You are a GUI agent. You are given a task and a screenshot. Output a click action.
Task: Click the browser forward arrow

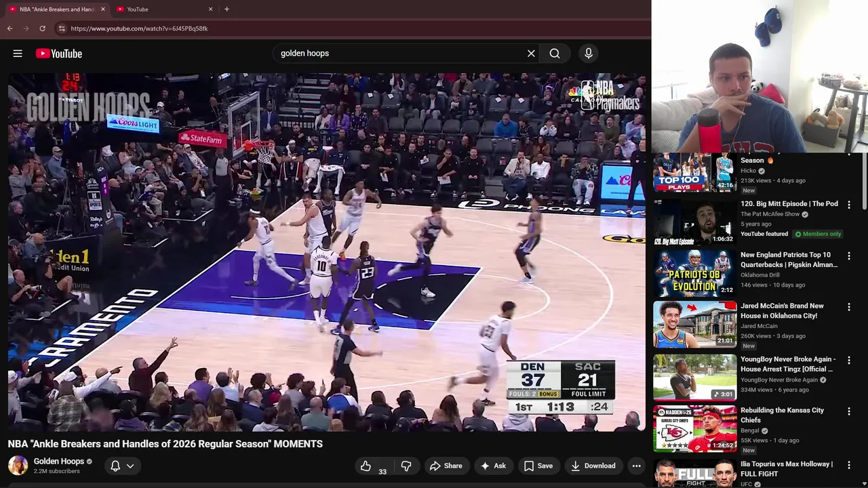click(26, 28)
